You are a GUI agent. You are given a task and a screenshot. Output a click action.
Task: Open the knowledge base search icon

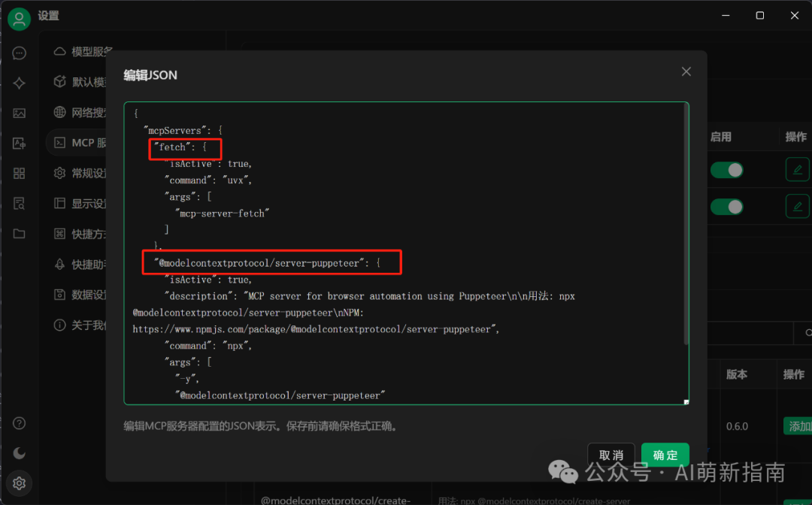[19, 204]
